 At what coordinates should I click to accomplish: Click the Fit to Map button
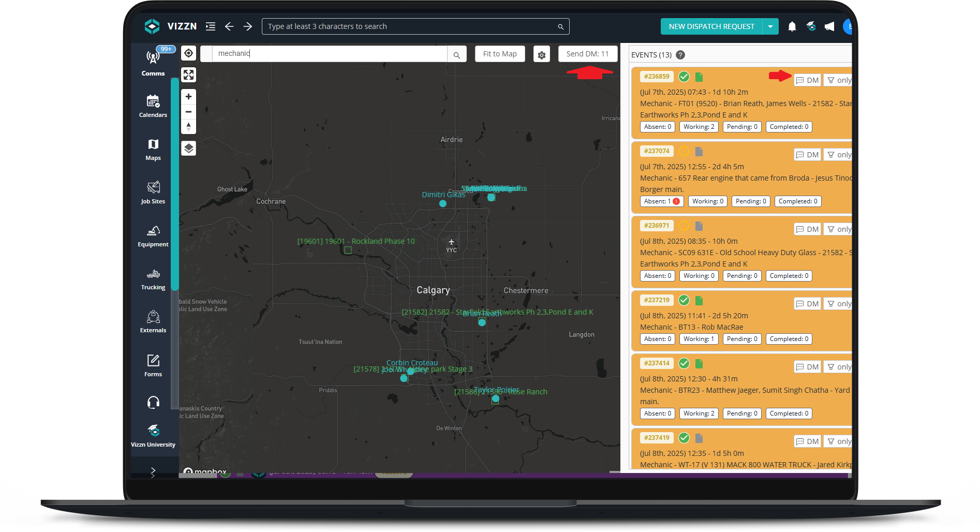click(x=500, y=54)
